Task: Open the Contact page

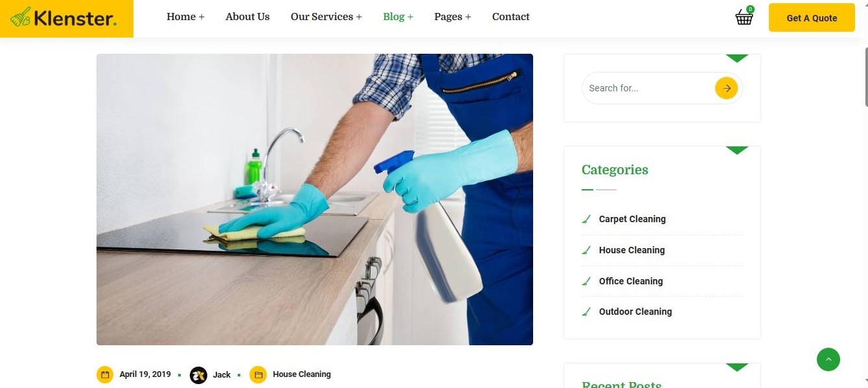Action: 510,17
